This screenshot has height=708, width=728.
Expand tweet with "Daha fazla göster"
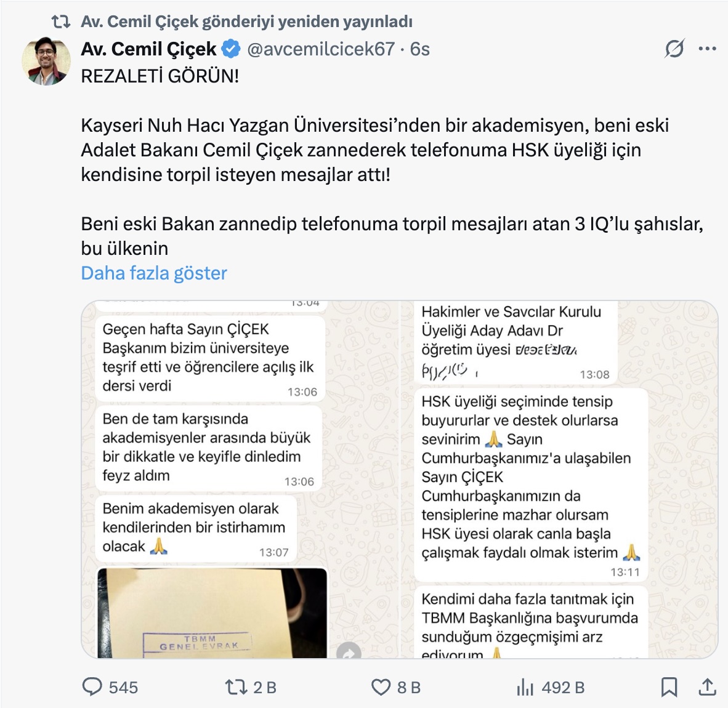click(154, 273)
